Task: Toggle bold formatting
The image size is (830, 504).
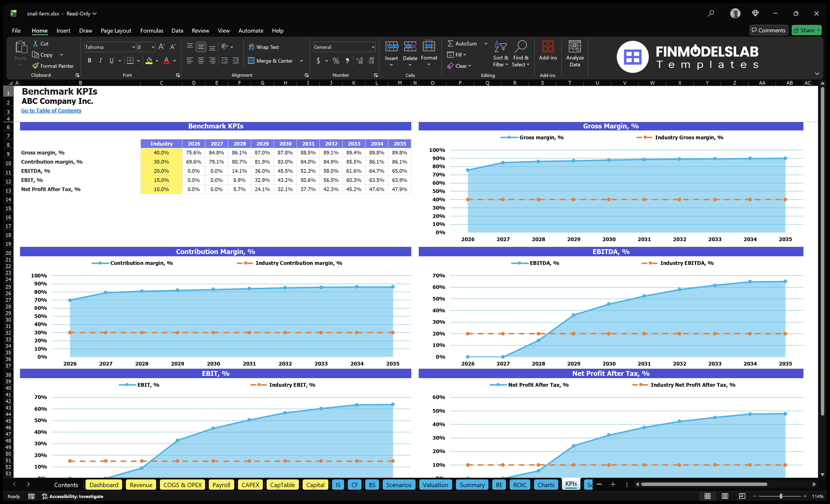Action: (89, 61)
